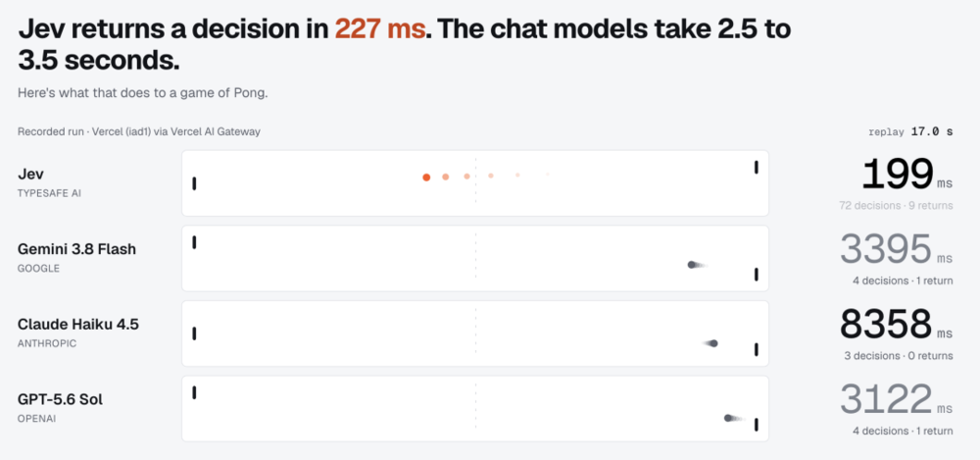Select the Jev model name label
This screenshot has height=460, width=980.
pos(30,174)
